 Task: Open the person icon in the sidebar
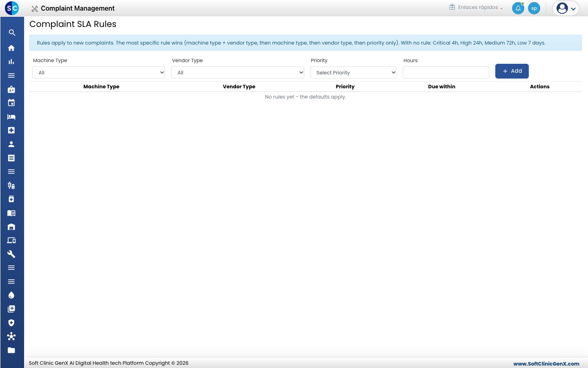click(11, 144)
